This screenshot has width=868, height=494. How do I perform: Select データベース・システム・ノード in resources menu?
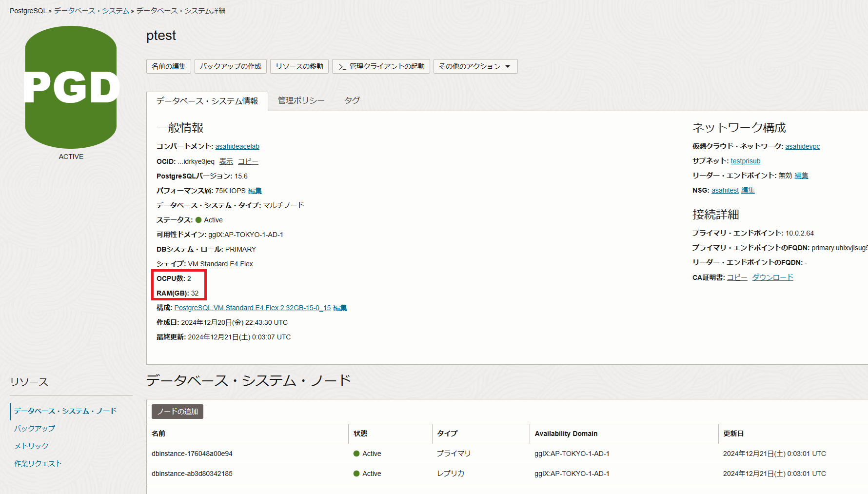click(65, 411)
